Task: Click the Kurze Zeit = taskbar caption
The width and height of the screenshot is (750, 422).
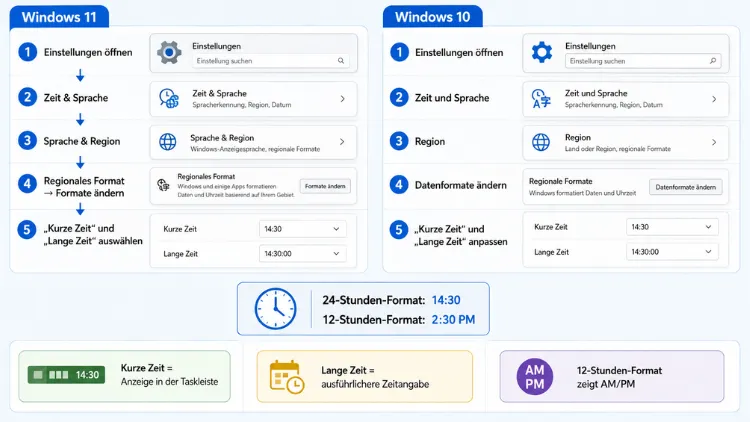Action: (169, 375)
